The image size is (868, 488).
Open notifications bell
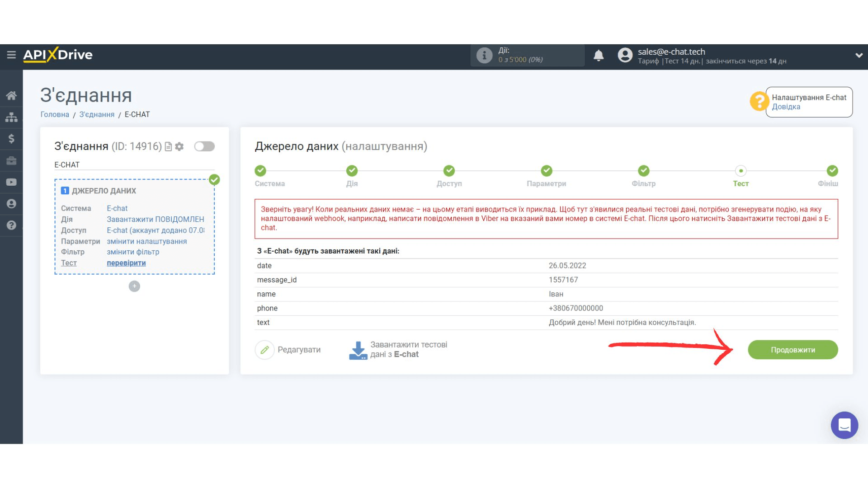[599, 55]
